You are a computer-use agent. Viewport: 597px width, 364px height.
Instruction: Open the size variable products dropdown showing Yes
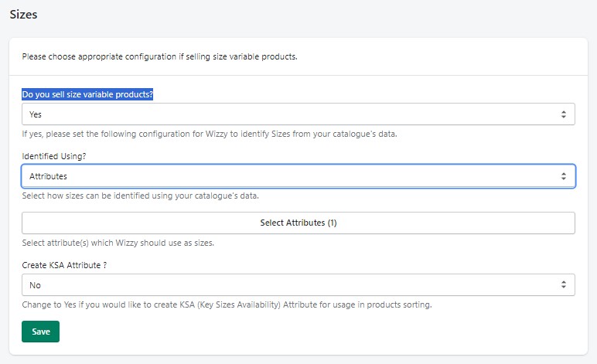tap(298, 114)
